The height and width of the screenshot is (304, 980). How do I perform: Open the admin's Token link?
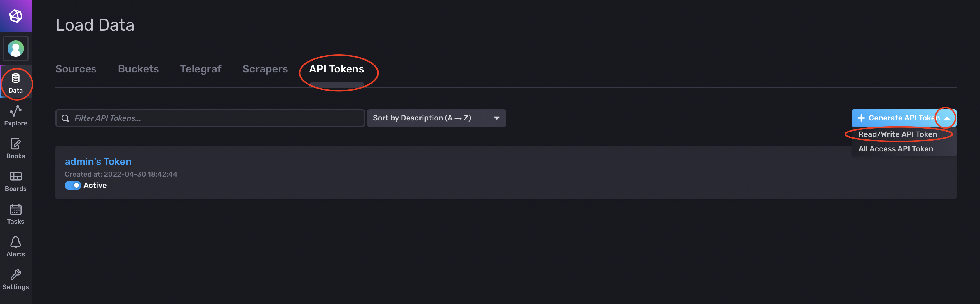point(98,162)
